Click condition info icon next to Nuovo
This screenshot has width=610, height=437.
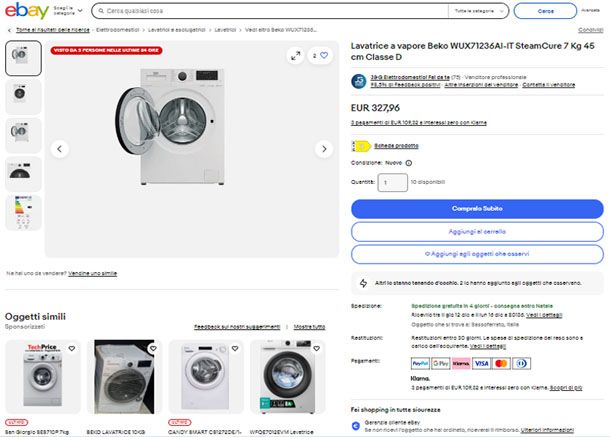(x=409, y=163)
